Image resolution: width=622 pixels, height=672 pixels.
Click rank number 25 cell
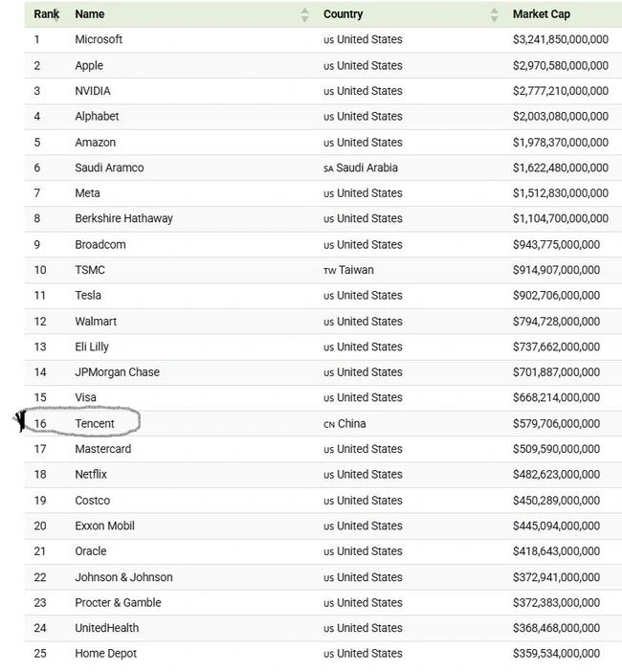(40, 654)
